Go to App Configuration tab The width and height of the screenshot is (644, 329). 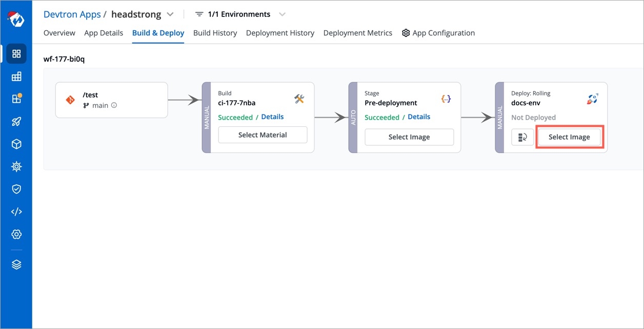pyautogui.click(x=438, y=33)
